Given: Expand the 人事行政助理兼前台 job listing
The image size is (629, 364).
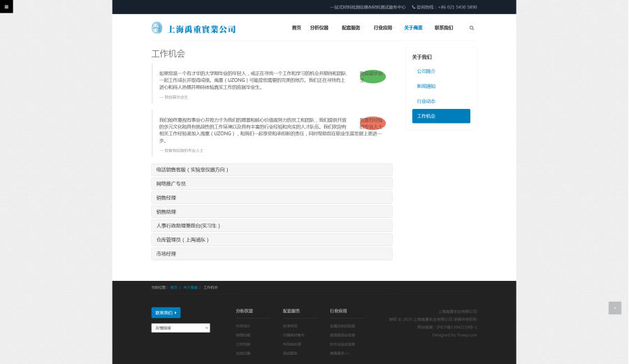Looking at the screenshot, I should pyautogui.click(x=271, y=226).
